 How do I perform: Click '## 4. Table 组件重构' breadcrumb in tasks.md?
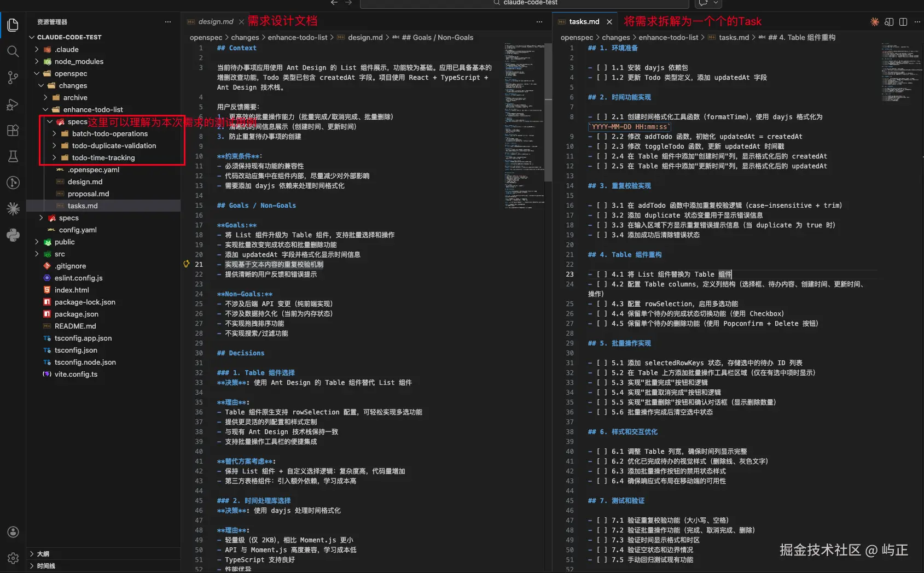(801, 37)
